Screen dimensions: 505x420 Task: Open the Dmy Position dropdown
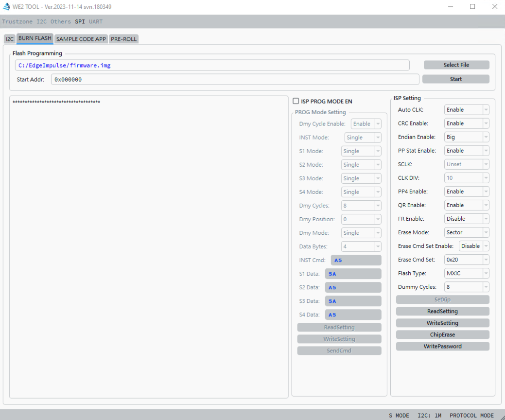361,219
